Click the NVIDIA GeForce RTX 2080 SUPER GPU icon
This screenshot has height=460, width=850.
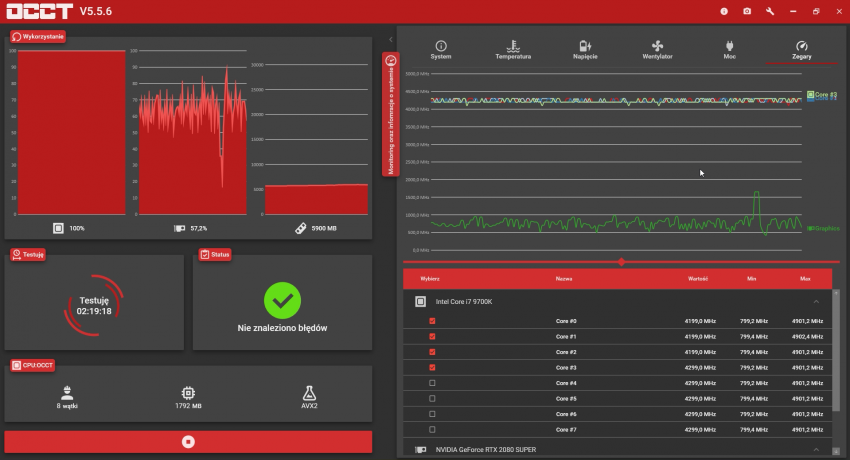pyautogui.click(x=420, y=450)
